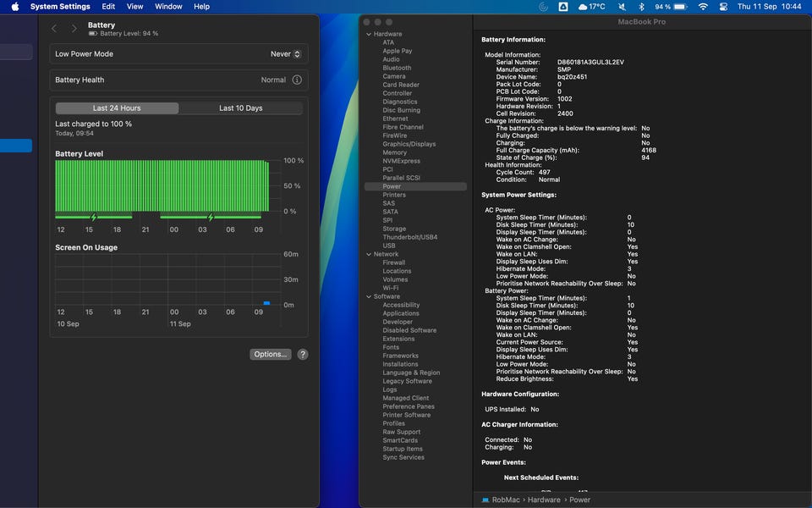Open Control Centre in the menu bar
Viewport: 812px width, 508px height.
point(723,7)
